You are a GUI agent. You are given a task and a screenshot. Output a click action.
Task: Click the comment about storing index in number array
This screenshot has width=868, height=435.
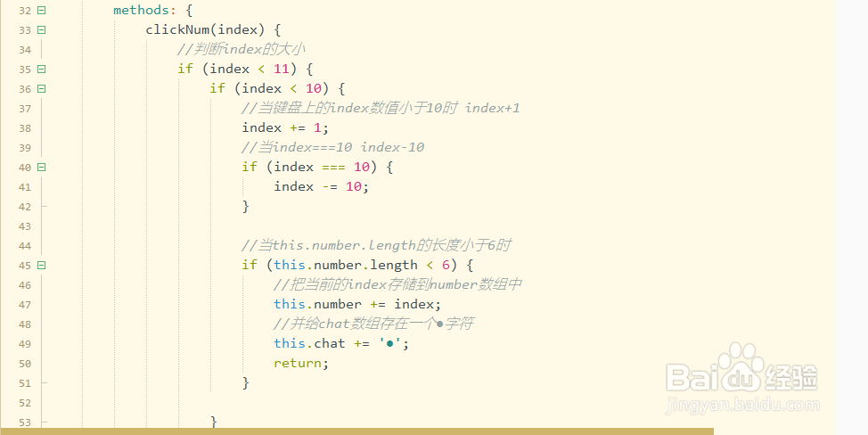(x=398, y=284)
